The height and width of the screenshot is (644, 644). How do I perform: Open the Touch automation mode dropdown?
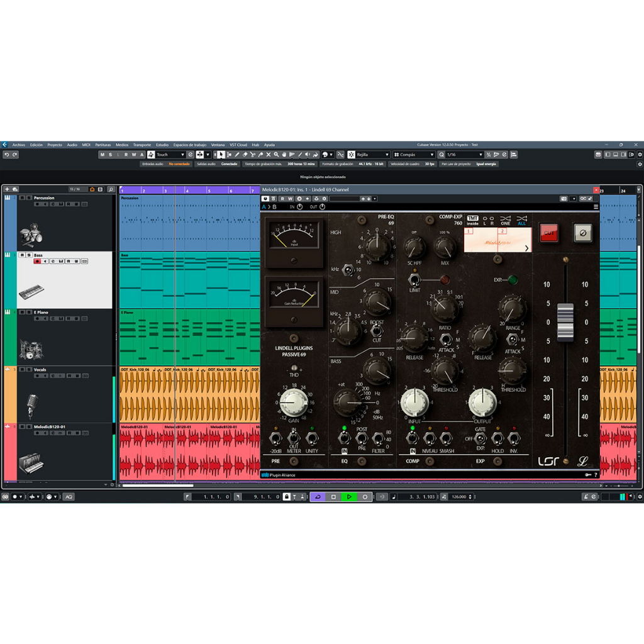(170, 155)
